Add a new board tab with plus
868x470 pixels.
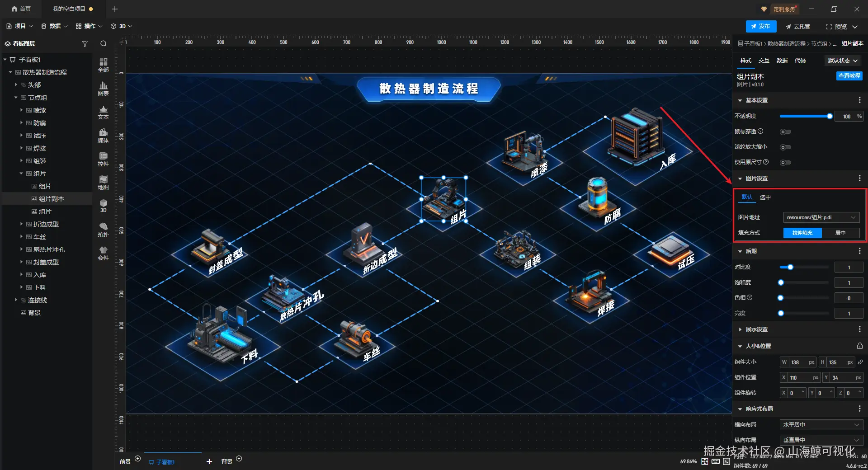(x=209, y=461)
